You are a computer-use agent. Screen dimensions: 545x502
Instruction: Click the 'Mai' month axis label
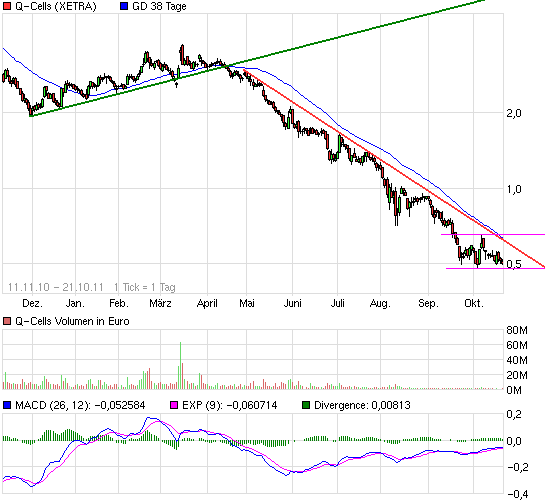[x=247, y=303]
